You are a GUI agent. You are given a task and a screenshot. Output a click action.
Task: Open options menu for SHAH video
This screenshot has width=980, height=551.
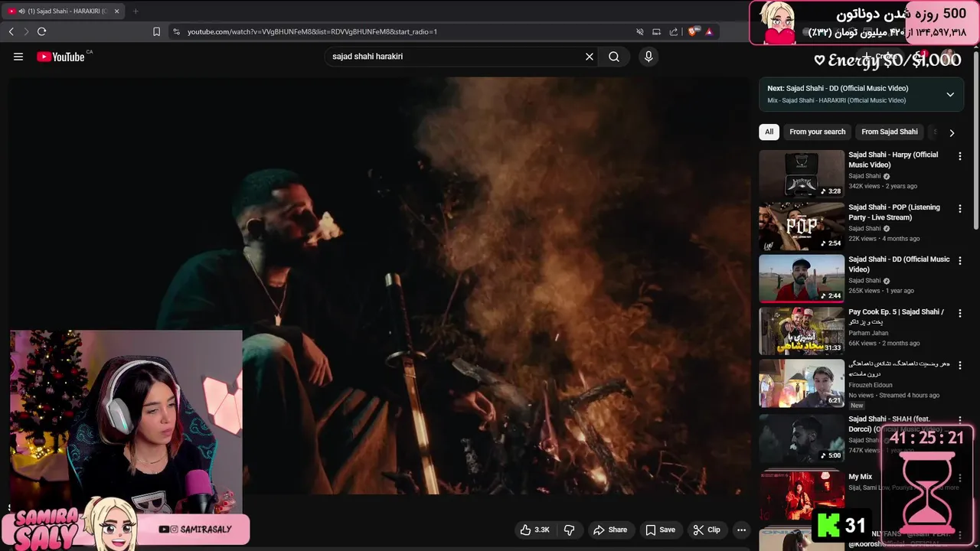pos(959,420)
